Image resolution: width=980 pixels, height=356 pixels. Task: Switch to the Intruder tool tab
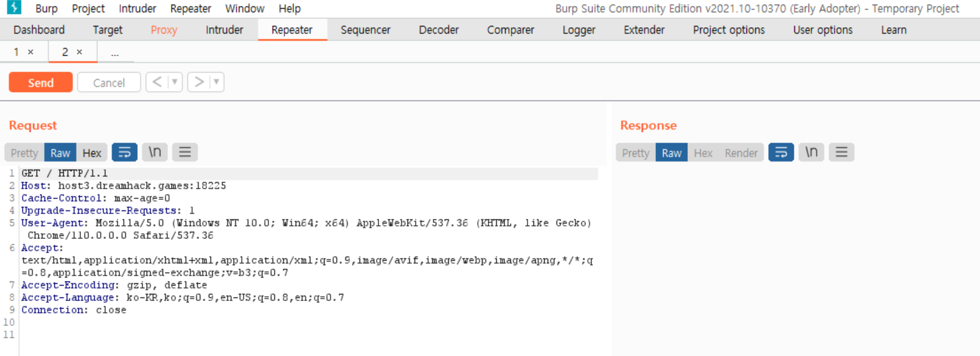click(224, 30)
